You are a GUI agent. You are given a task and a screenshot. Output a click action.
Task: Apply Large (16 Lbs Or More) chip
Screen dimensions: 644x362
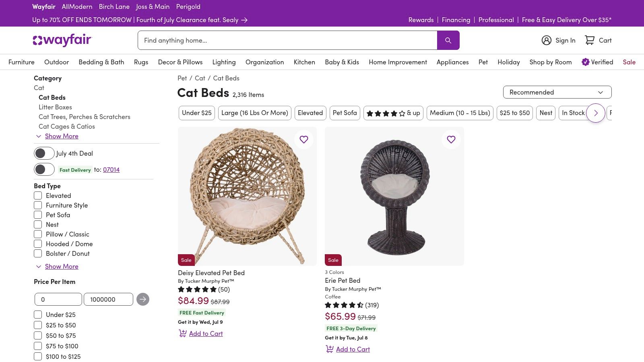[255, 113]
